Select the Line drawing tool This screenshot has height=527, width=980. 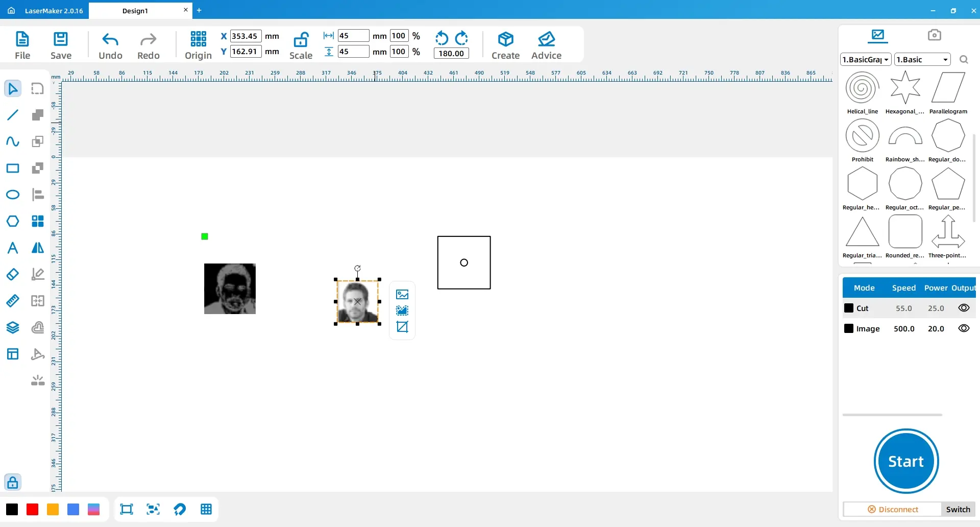point(13,115)
